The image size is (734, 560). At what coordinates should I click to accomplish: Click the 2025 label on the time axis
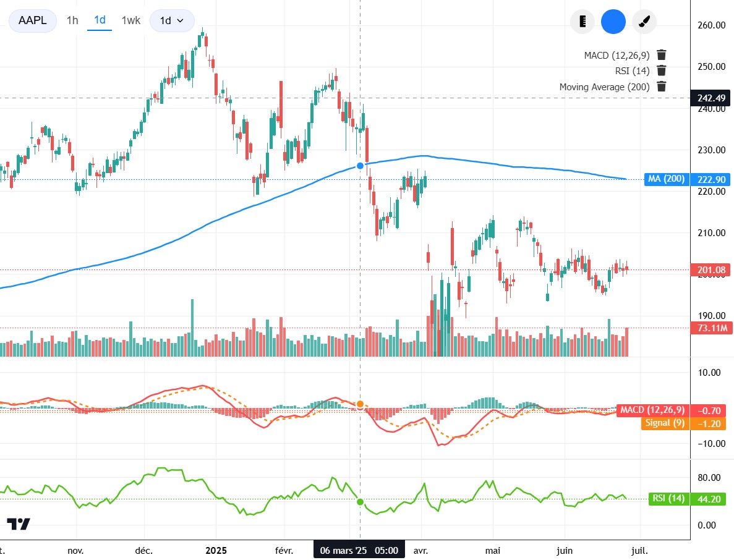pos(216,551)
